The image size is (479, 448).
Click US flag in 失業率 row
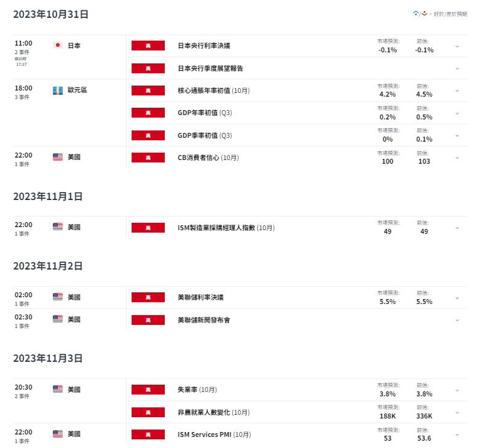coord(58,389)
